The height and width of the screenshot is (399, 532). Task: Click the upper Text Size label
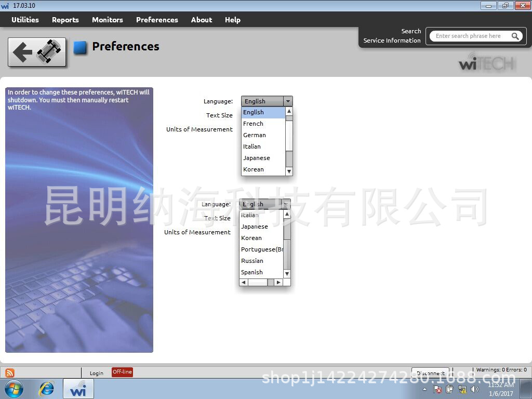tap(220, 115)
